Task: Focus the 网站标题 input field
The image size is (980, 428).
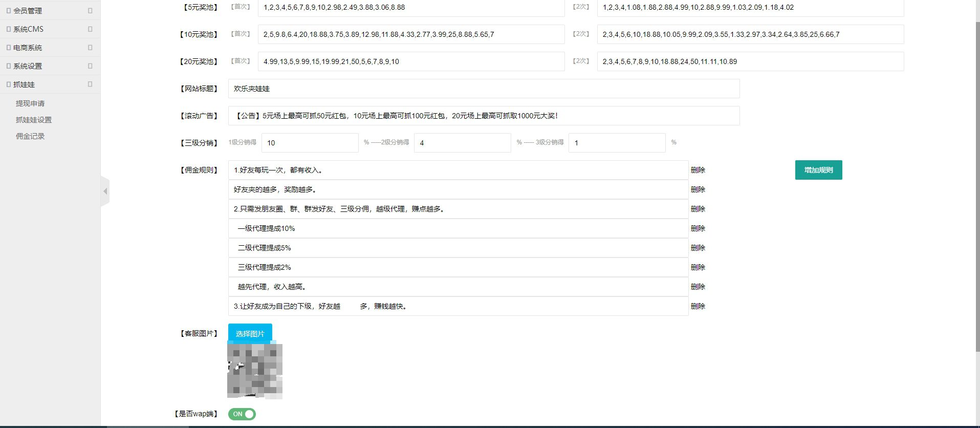Action: (484, 89)
